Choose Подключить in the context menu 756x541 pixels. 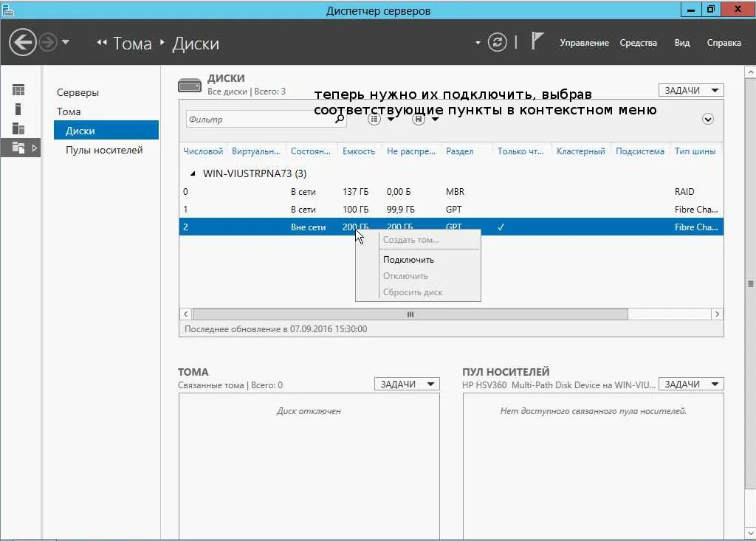[x=408, y=260]
